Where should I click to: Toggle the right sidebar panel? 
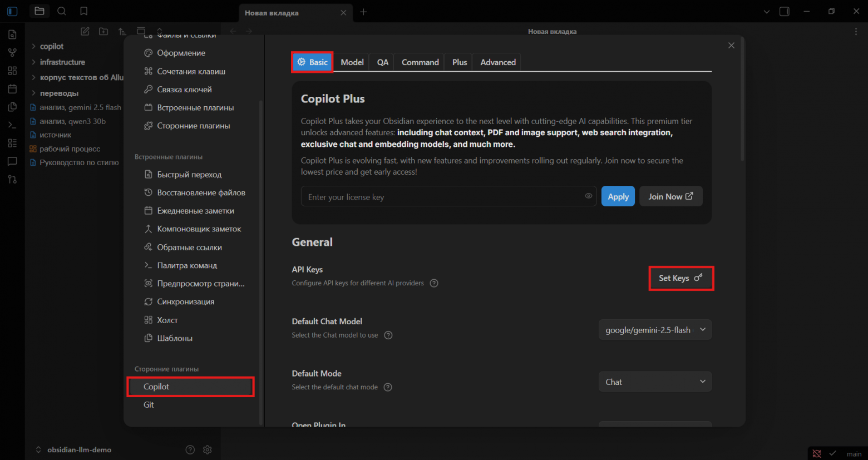tap(784, 12)
